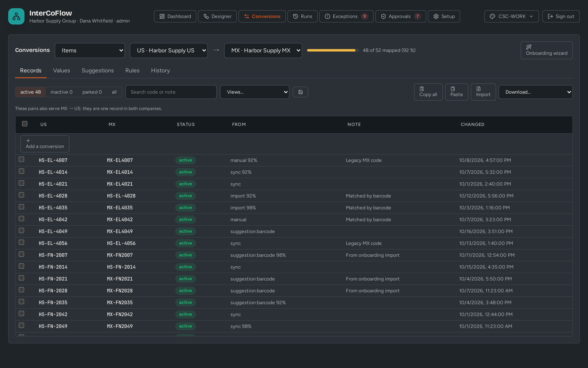Check the HS-EL-4056 row checkbox
Image resolution: width=588 pixels, height=368 pixels.
(22, 242)
